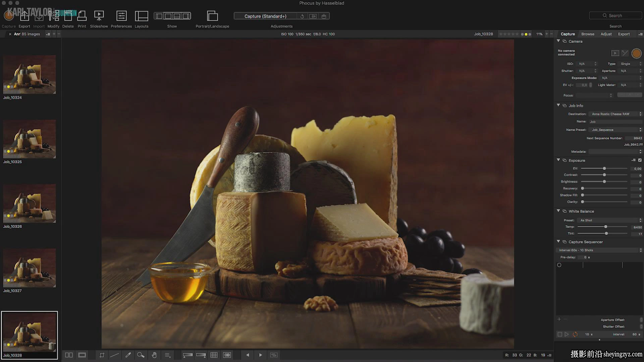Select the crop tool in bottom toolbar
644x362 pixels.
click(x=102, y=355)
